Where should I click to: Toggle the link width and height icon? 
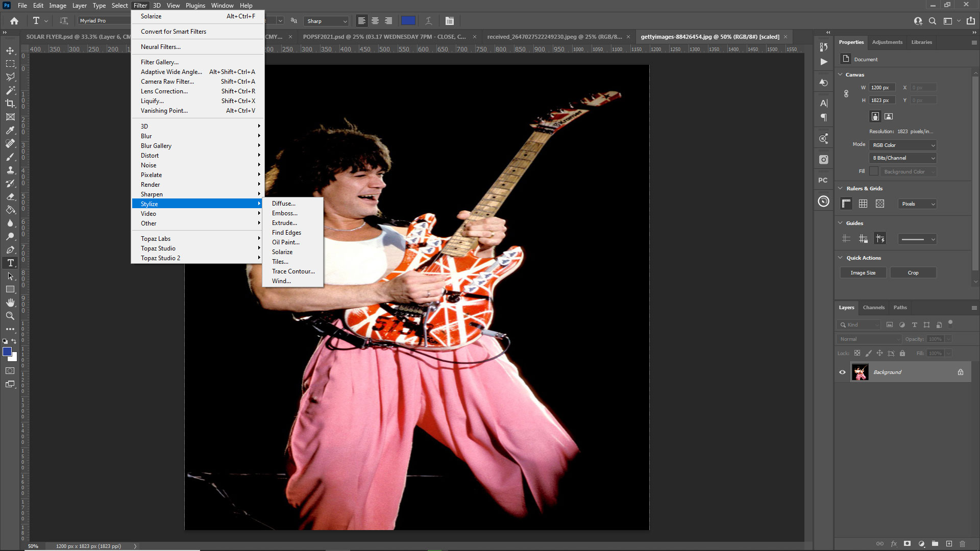pos(846,94)
